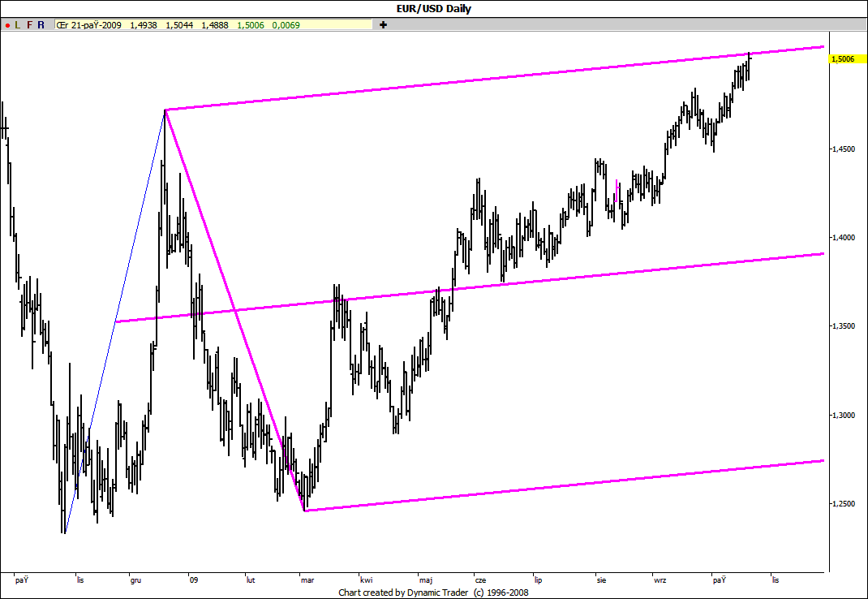
Task: Click the "lut" month label on the time axis
Action: coord(251,580)
